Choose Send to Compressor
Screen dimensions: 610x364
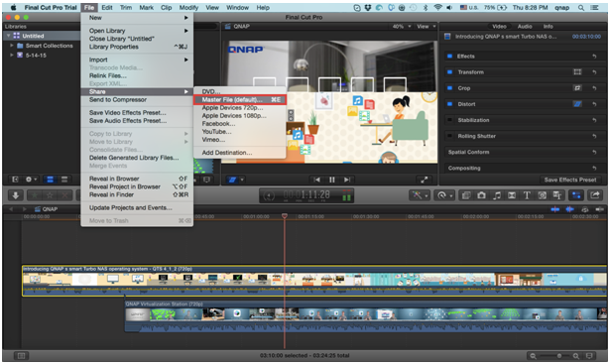point(137,99)
